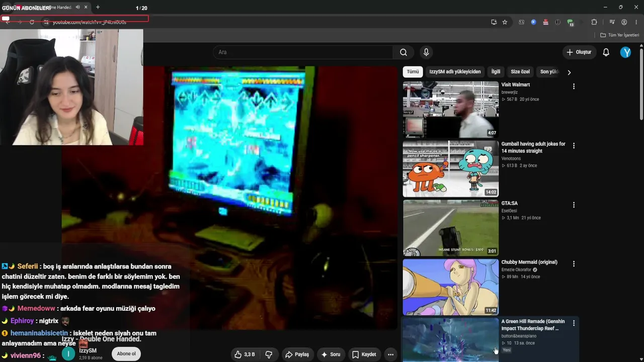The height and width of the screenshot is (362, 644).
Task: Close the current YouTube tab
Action: (86, 7)
